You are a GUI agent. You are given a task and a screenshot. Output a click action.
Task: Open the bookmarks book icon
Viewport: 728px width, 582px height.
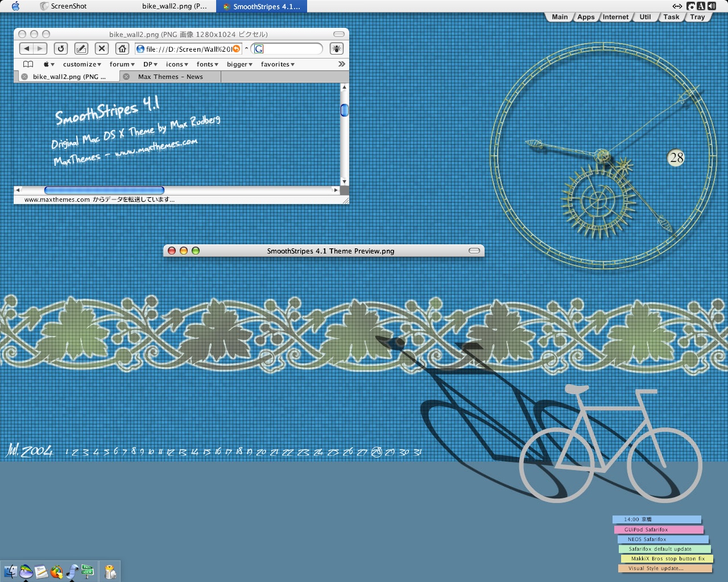coord(28,64)
